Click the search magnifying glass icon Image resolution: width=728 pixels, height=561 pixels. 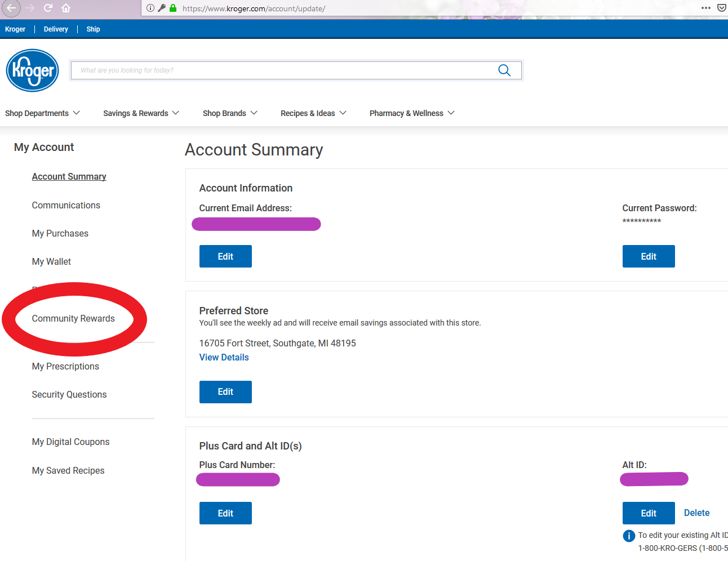coord(504,70)
